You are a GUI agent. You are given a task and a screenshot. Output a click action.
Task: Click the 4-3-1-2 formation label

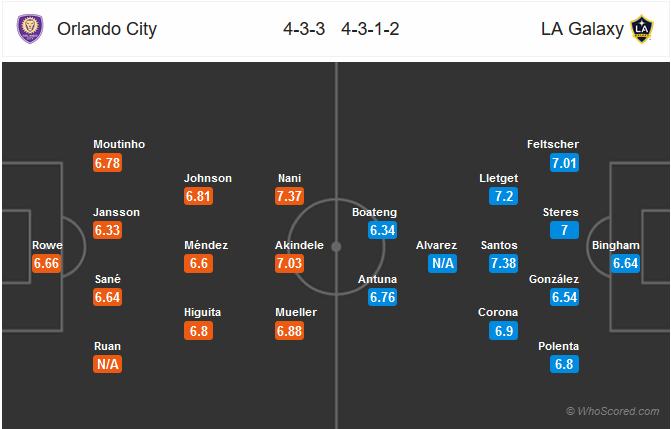point(370,29)
